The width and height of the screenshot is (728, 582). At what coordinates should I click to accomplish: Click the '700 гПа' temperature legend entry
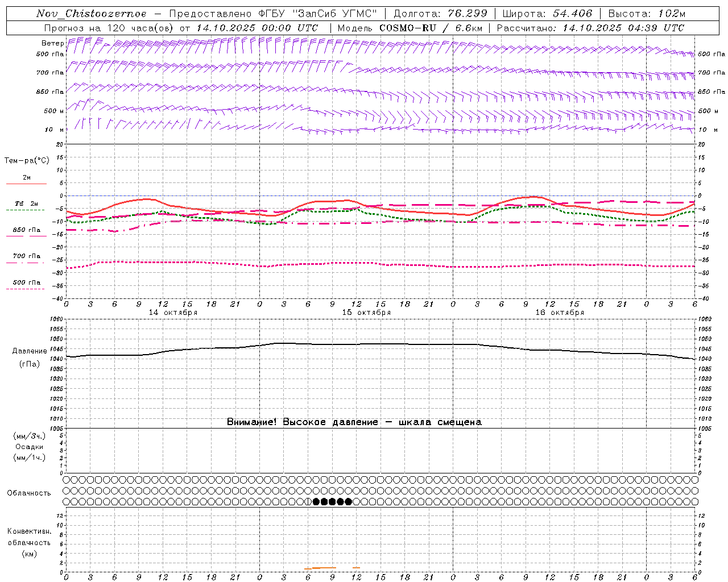click(x=27, y=256)
